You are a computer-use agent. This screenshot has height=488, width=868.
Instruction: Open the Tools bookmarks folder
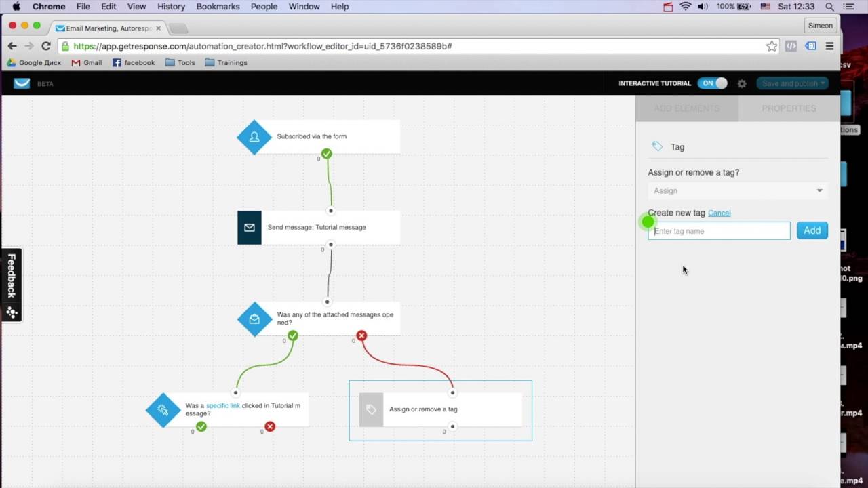pyautogui.click(x=180, y=62)
